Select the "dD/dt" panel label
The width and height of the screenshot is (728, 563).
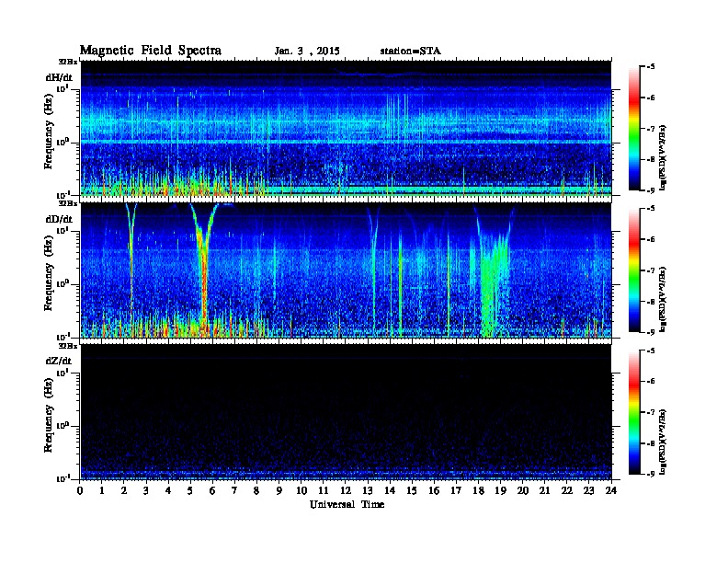tap(59, 219)
